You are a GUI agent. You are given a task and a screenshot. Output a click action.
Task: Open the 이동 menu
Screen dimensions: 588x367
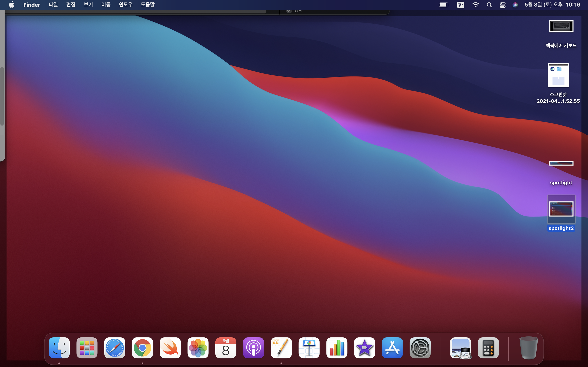[x=106, y=5]
